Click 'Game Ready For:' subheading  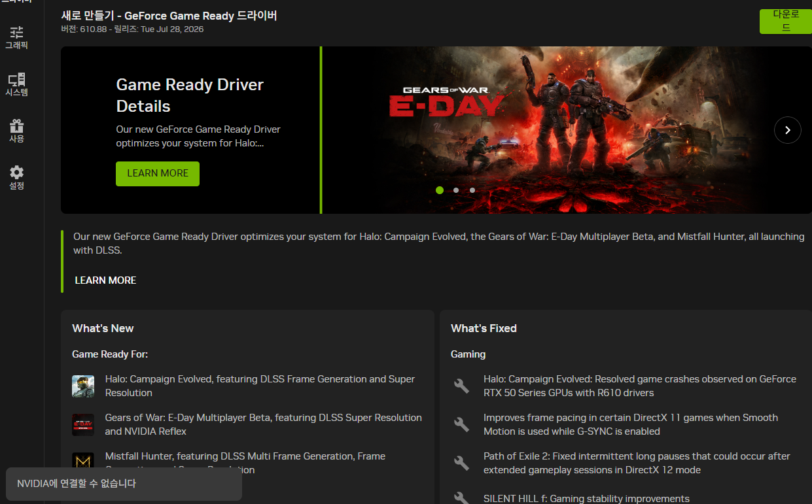pos(110,354)
